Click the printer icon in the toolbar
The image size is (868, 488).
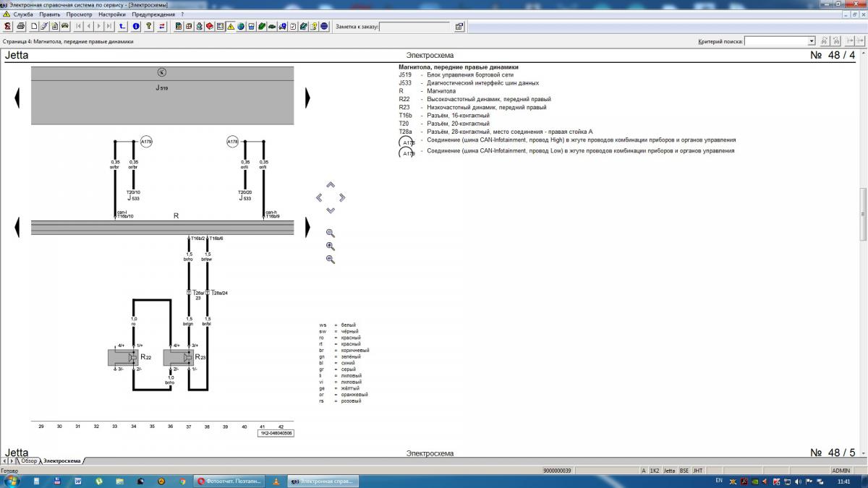pyautogui.click(x=21, y=27)
